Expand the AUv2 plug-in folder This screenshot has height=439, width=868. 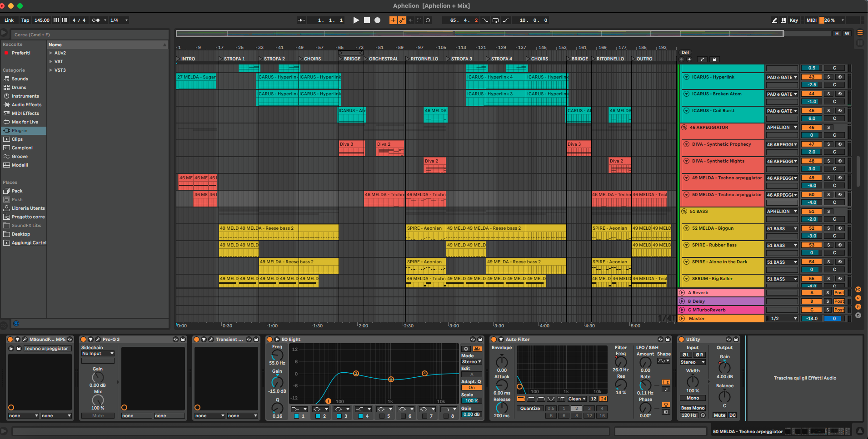[51, 53]
